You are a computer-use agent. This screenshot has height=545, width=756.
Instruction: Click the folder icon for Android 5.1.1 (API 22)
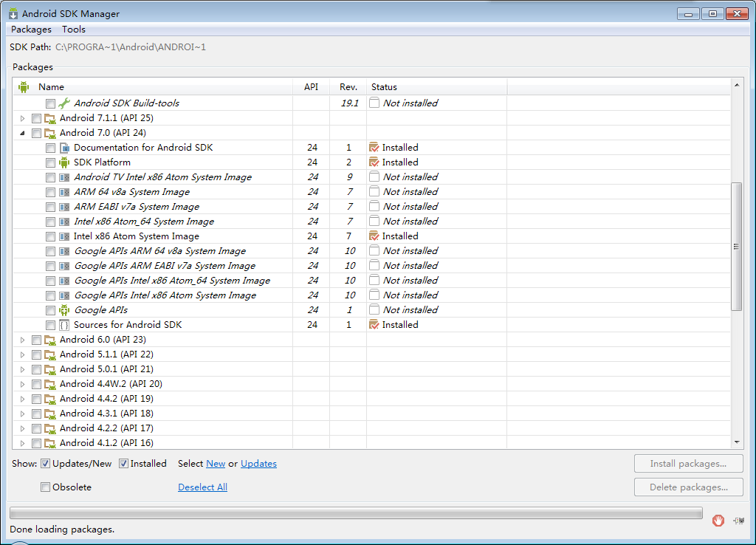pyautogui.click(x=50, y=354)
